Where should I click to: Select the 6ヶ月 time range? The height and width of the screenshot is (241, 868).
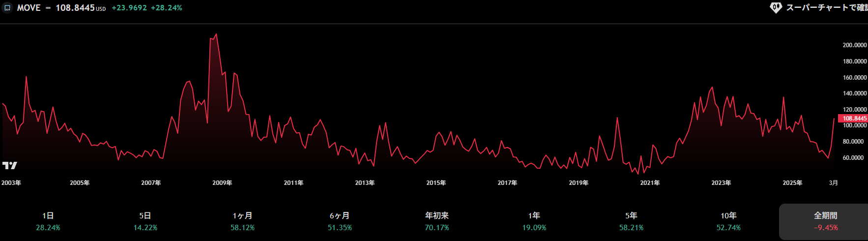point(340,221)
